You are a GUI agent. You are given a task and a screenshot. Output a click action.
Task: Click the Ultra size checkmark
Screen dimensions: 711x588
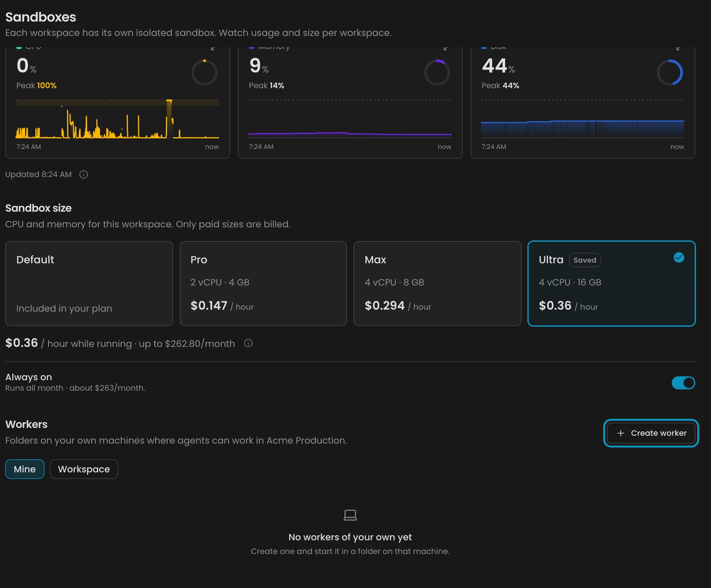pyautogui.click(x=679, y=258)
